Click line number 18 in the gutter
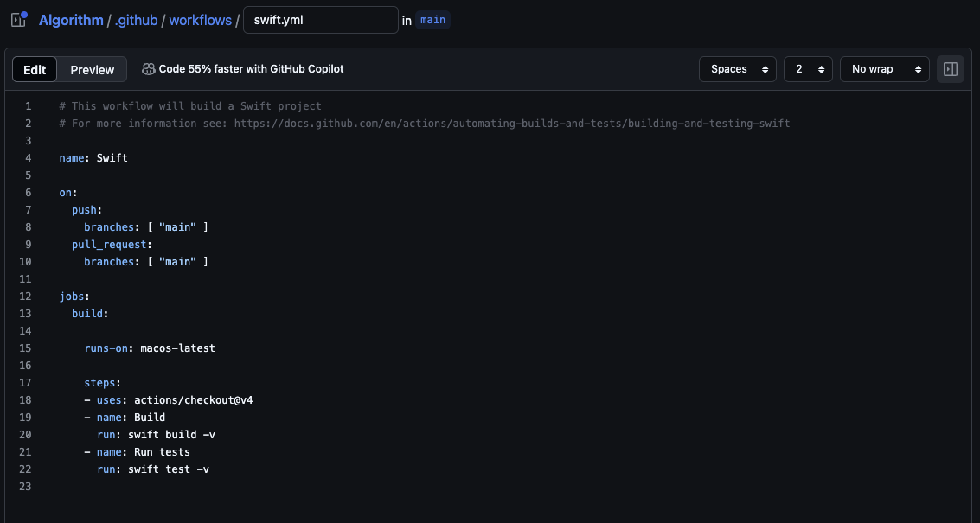980x523 pixels. tap(25, 400)
